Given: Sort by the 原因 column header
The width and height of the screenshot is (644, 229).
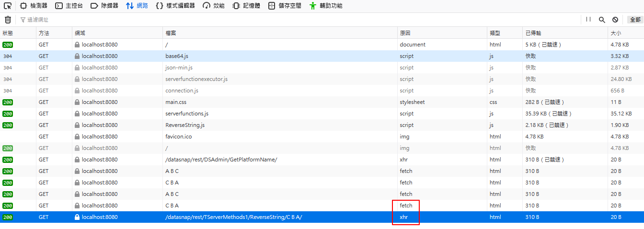Looking at the screenshot, I should [x=442, y=33].
